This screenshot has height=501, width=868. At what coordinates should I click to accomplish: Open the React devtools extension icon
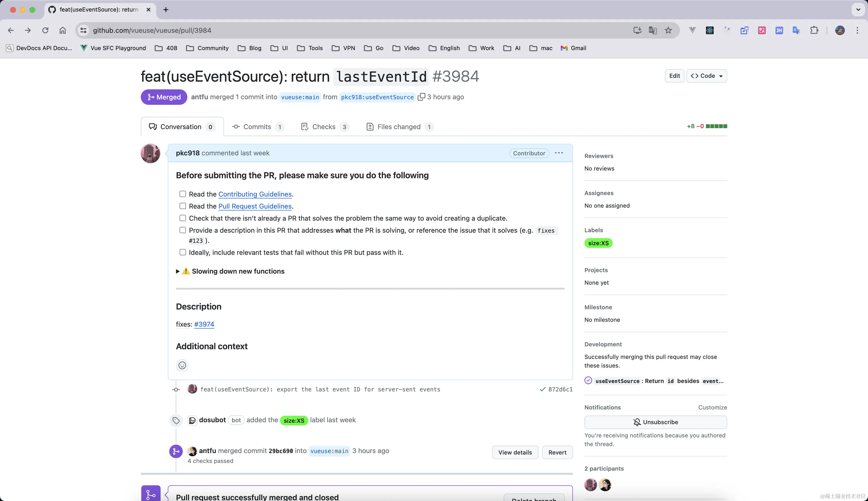click(x=710, y=30)
